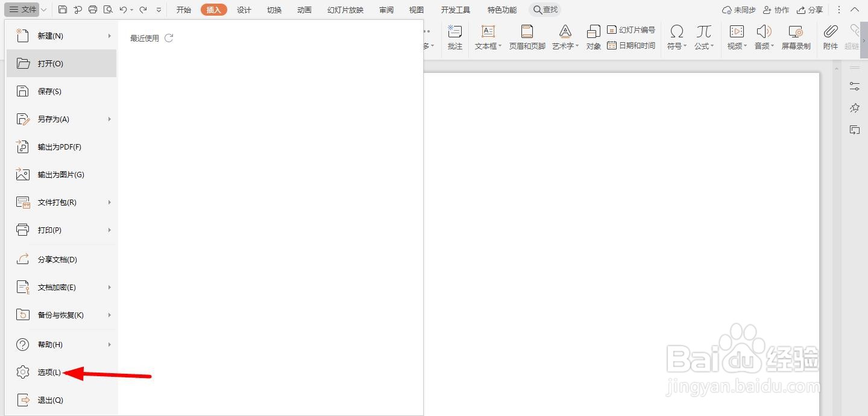Image resolution: width=868 pixels, height=416 pixels.
Task: Click the 协作 collaborate button
Action: click(x=776, y=10)
